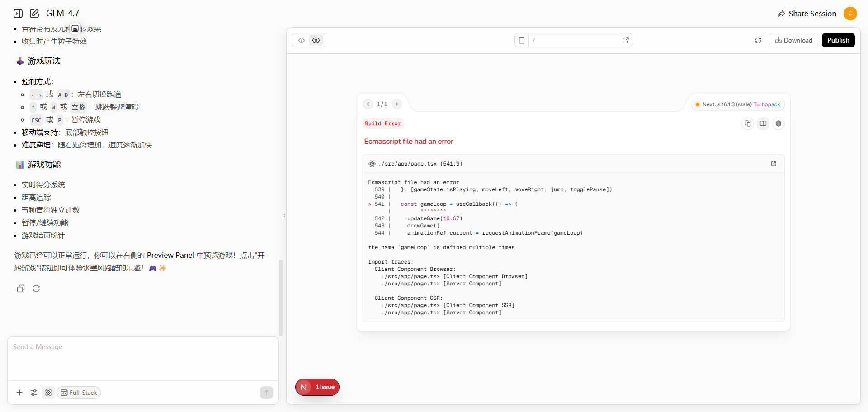Download the project
Image resolution: width=868 pixels, height=412 pixels.
(793, 40)
